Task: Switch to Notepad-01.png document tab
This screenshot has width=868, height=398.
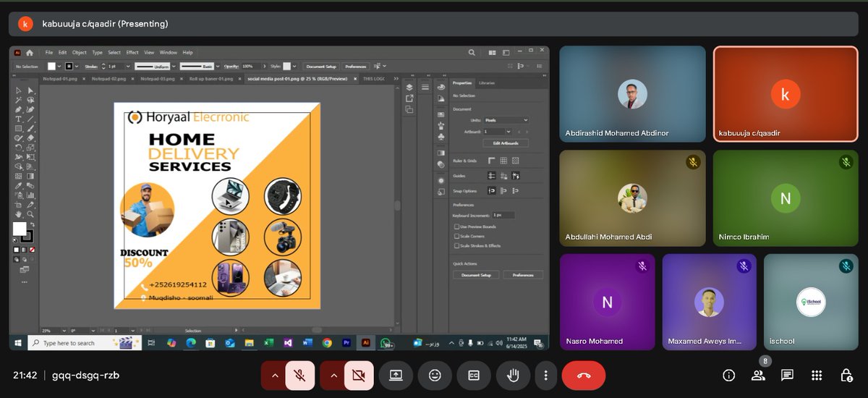Action: (60, 78)
